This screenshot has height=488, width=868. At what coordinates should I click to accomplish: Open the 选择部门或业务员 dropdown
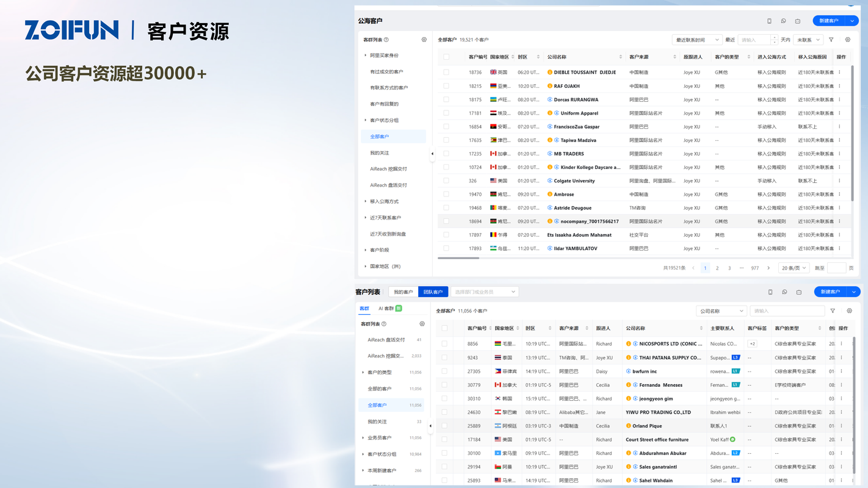(485, 292)
